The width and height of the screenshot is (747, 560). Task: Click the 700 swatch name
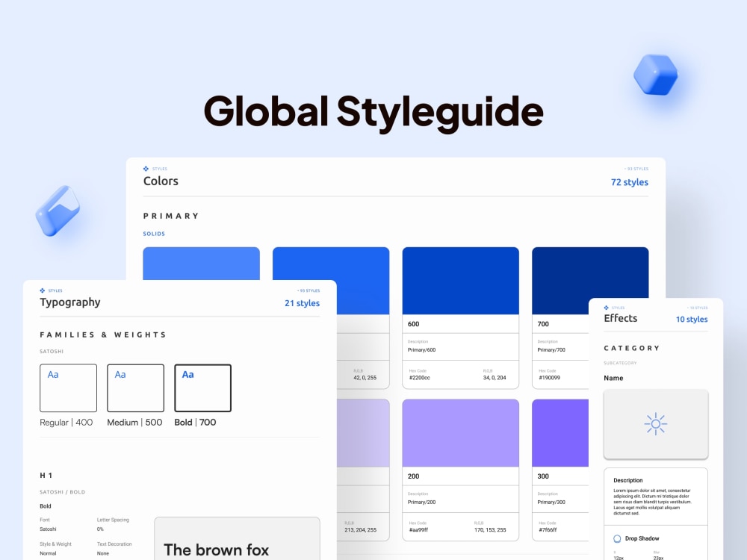point(543,324)
